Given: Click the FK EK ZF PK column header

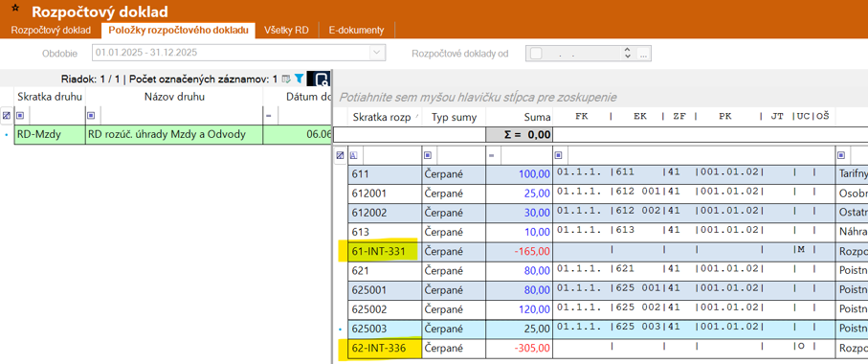Looking at the screenshot, I should 694,117.
